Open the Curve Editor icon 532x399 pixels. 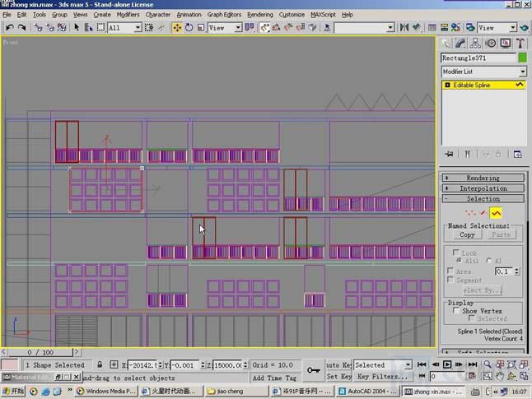point(432,27)
